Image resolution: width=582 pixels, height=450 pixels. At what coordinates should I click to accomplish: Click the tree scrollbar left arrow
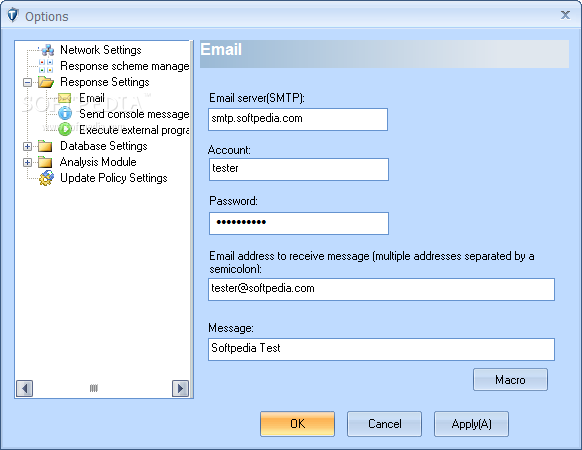tap(24, 388)
